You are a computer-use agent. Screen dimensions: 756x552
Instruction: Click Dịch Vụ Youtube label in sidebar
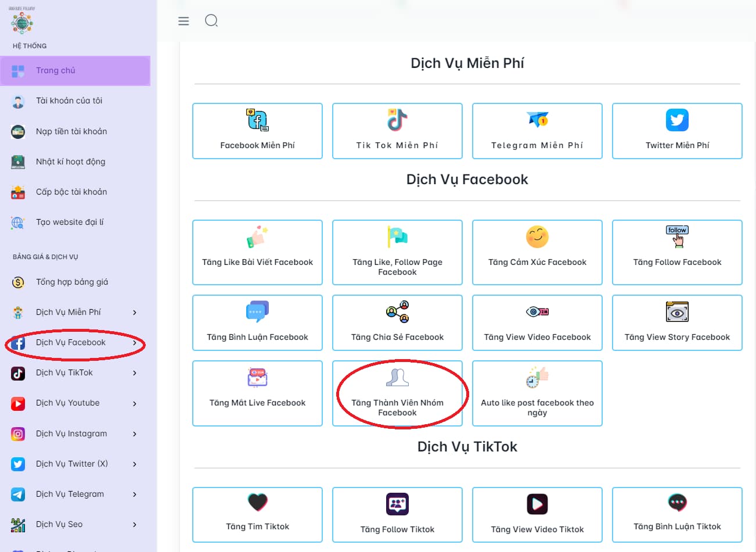(x=67, y=403)
